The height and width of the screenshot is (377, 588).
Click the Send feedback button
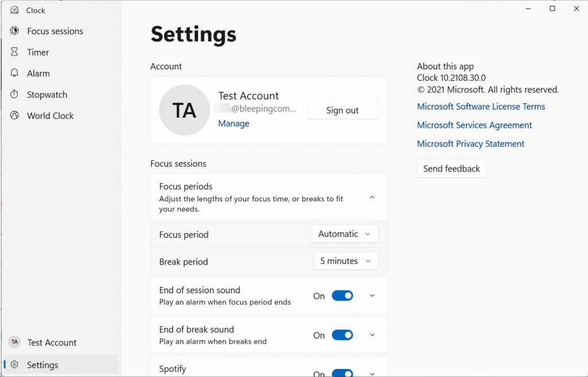[x=451, y=169]
